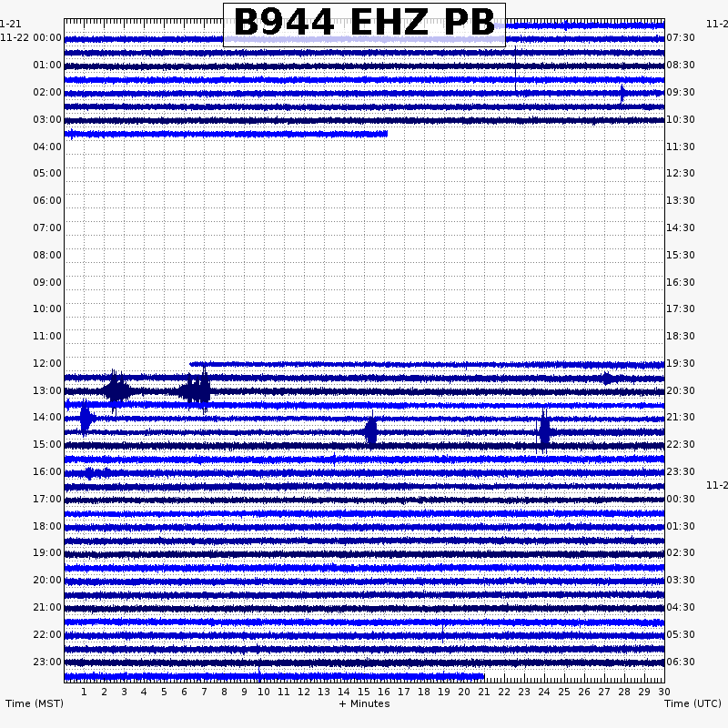Click the seismic burst at minute 24 near 14:30
Screen dimensions: 728x728
tap(543, 431)
